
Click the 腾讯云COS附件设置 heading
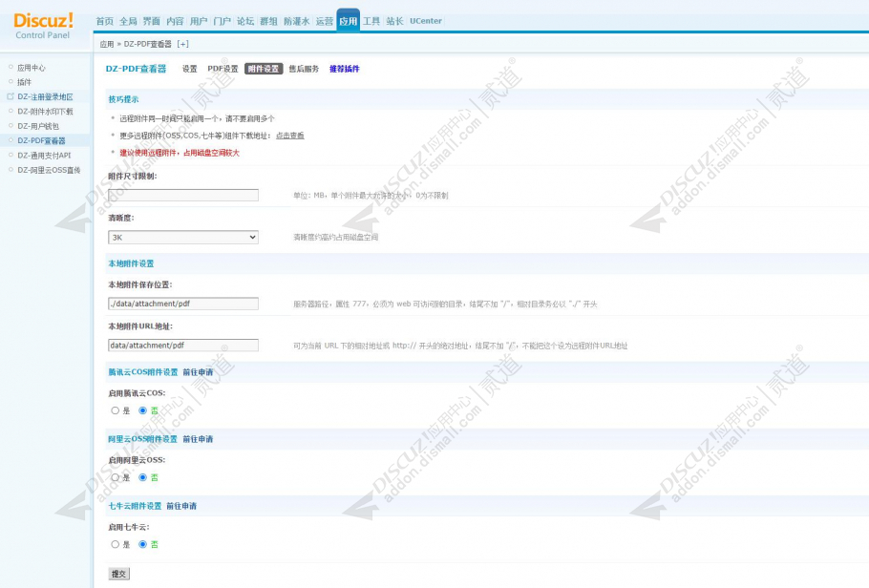[143, 372]
